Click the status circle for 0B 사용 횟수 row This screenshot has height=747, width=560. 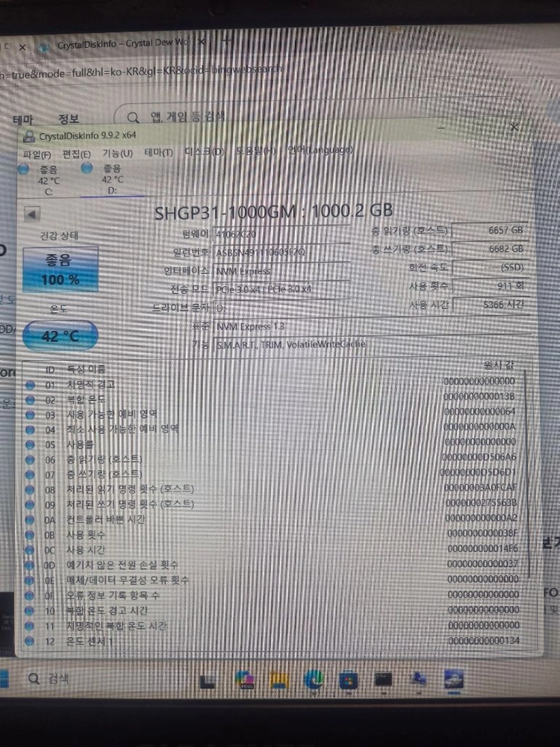coord(30,535)
